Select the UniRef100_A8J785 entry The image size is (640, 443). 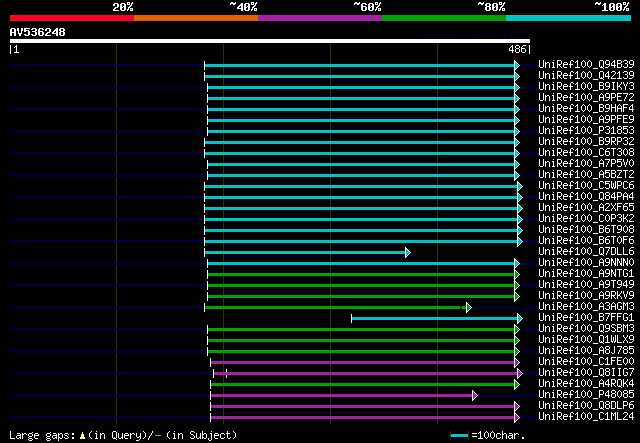coord(586,351)
